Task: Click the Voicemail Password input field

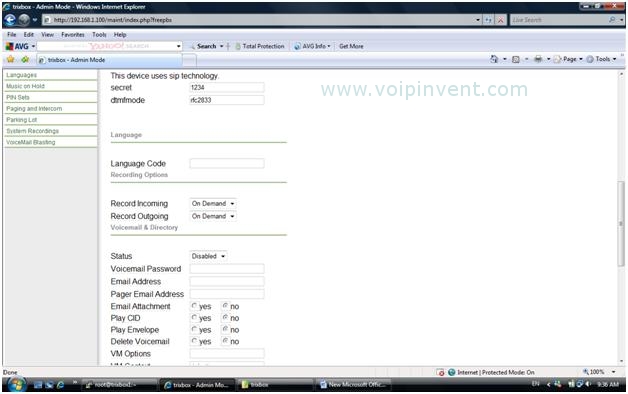Action: pyautogui.click(x=227, y=269)
